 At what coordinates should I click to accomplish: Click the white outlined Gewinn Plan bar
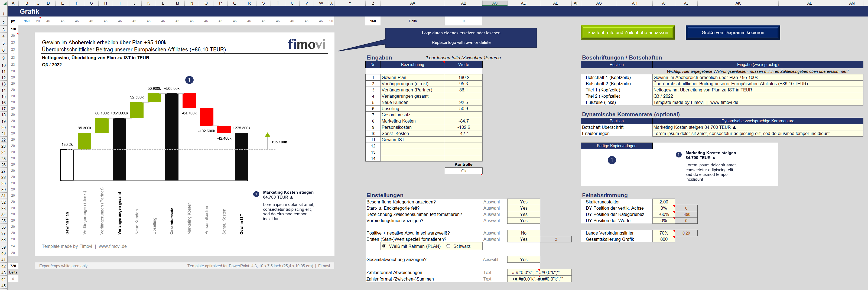click(67, 165)
